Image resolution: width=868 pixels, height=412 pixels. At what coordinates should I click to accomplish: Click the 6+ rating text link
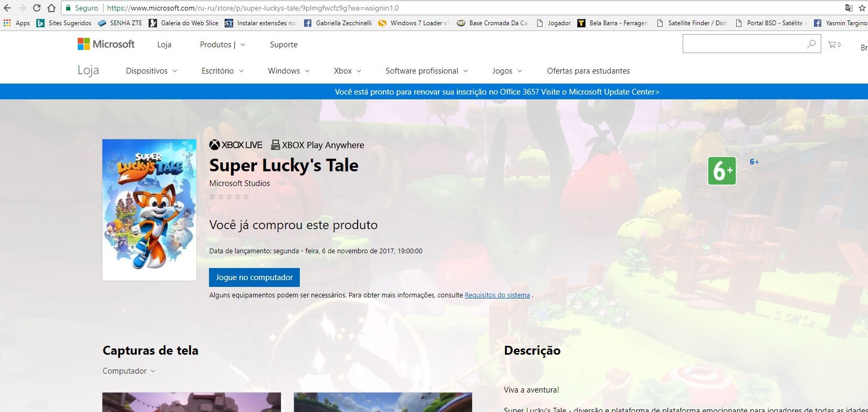[x=754, y=162]
